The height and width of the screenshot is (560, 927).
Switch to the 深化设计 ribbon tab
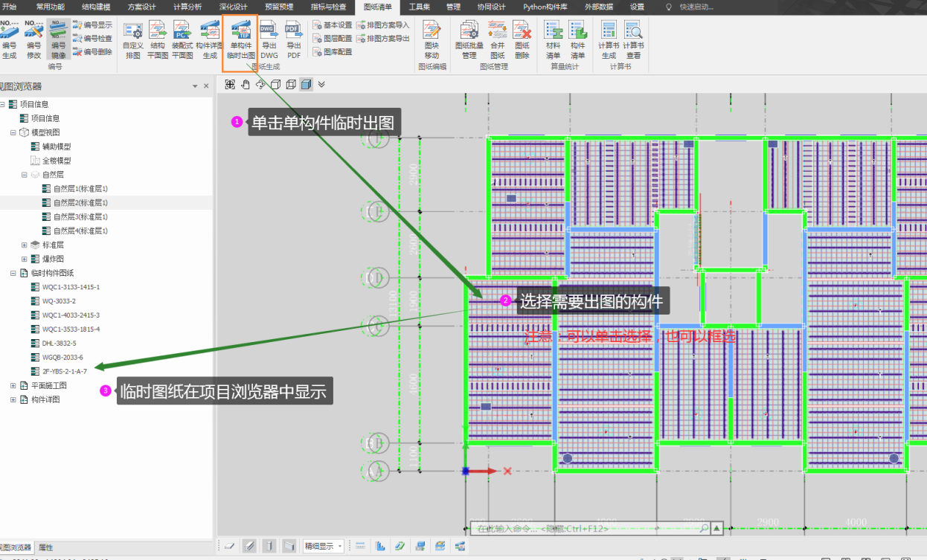(232, 7)
